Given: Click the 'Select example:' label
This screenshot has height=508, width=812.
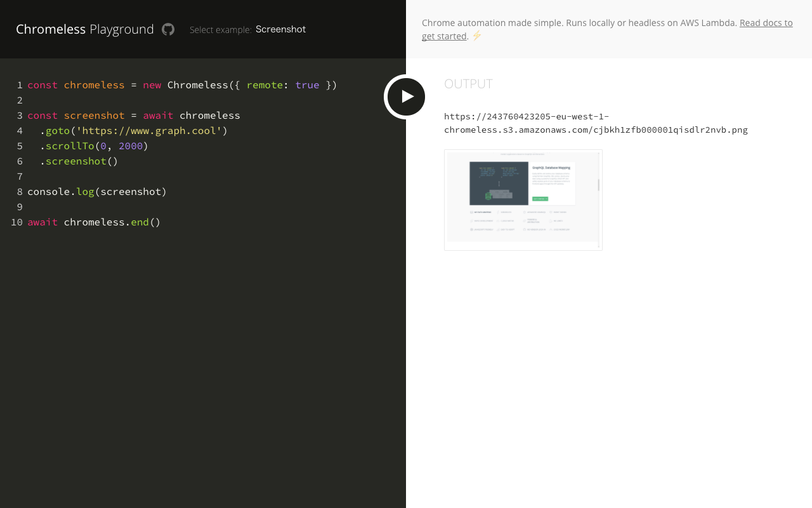Looking at the screenshot, I should point(221,30).
